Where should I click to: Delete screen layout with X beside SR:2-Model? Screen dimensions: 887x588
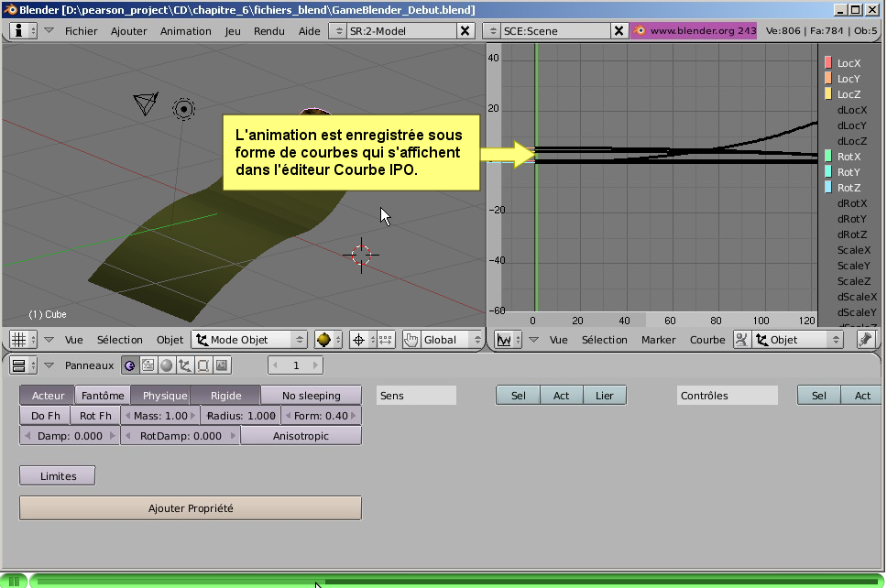465,30
